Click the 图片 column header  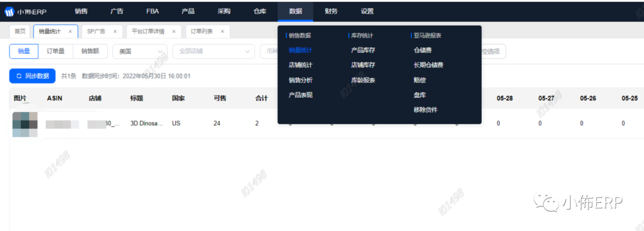(x=20, y=98)
